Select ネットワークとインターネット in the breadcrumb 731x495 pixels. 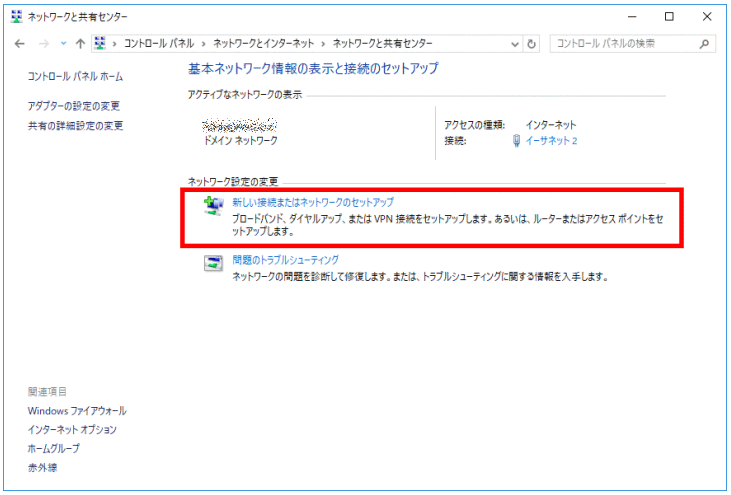click(267, 44)
